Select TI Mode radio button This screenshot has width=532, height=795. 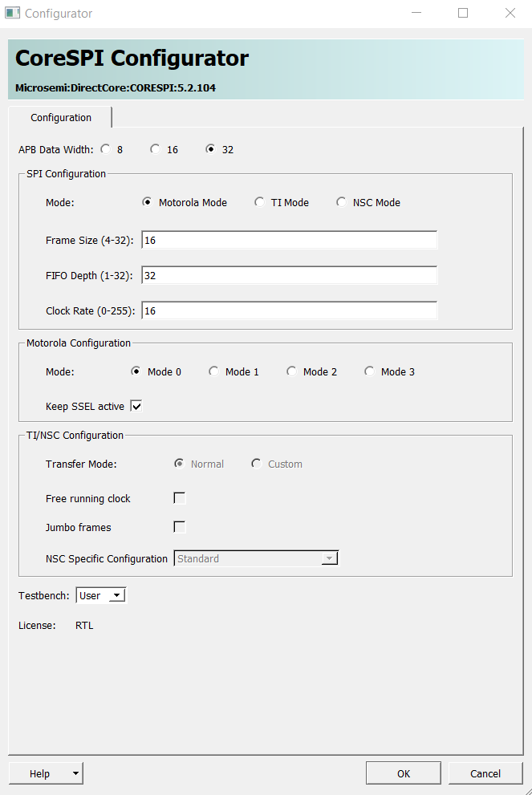260,203
